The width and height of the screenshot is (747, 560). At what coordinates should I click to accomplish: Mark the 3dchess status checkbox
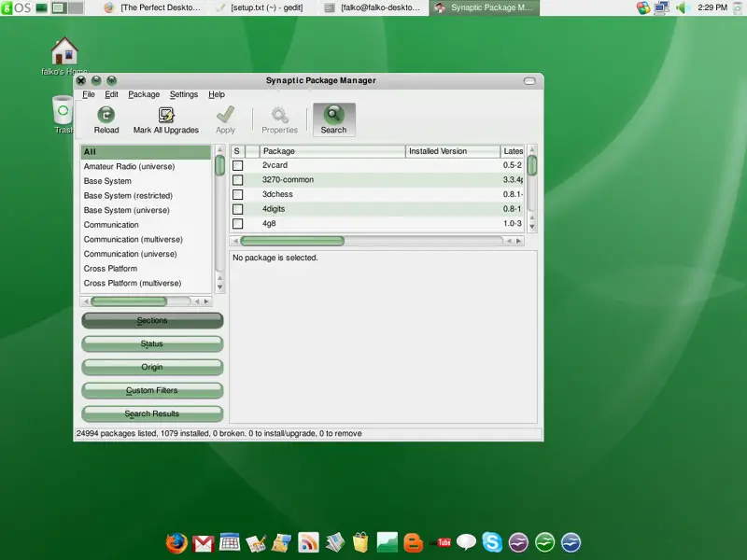pyautogui.click(x=238, y=195)
